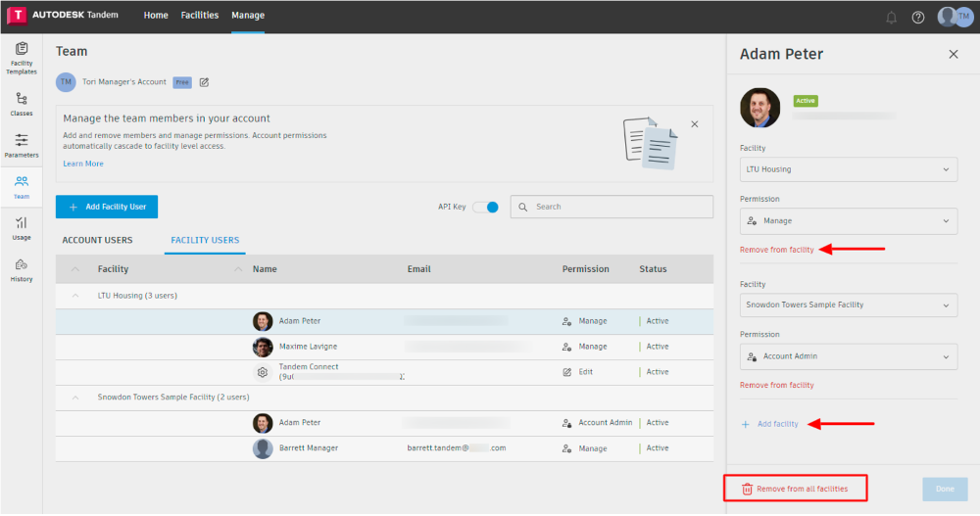Image resolution: width=980 pixels, height=516 pixels.
Task: Click Permission column header
Action: tap(585, 269)
